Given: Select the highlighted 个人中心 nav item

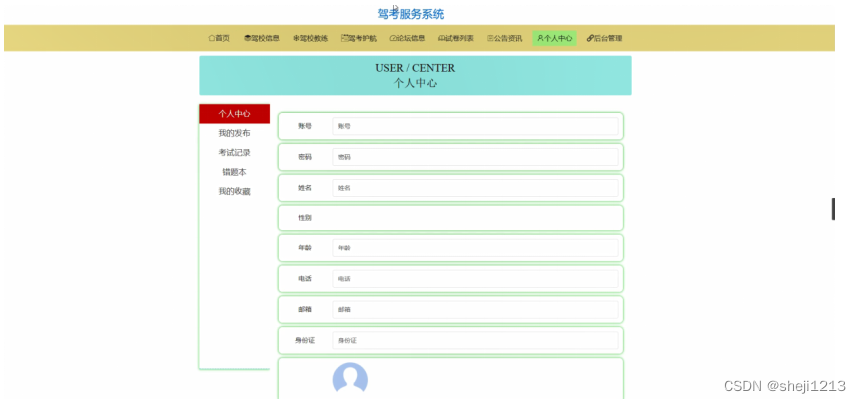Looking at the screenshot, I should pyautogui.click(x=554, y=38).
